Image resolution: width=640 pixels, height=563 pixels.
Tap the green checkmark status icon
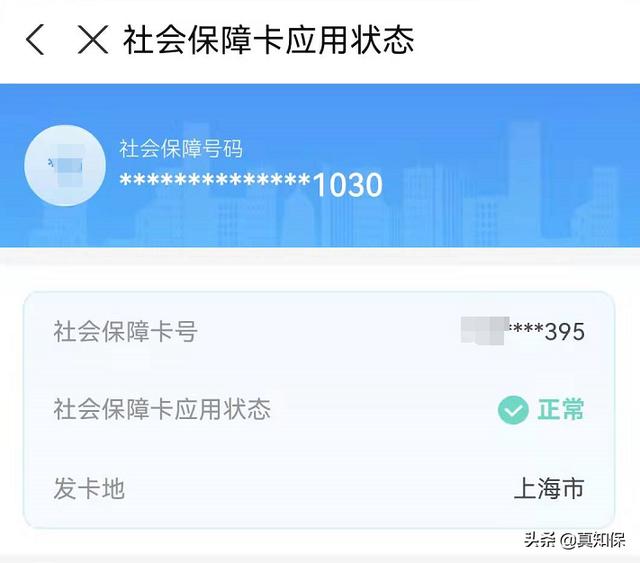(513, 410)
